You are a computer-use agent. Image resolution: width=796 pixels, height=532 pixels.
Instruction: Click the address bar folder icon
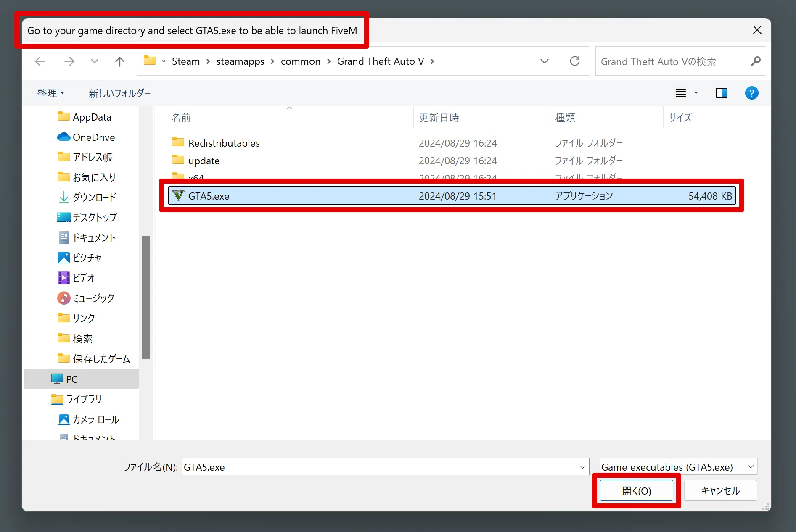click(x=150, y=61)
